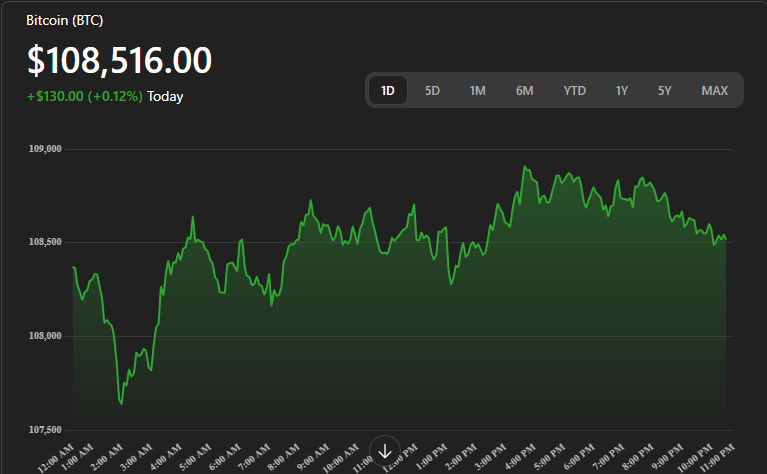Switch to the 5D range
This screenshot has width=767, height=474.
(432, 90)
